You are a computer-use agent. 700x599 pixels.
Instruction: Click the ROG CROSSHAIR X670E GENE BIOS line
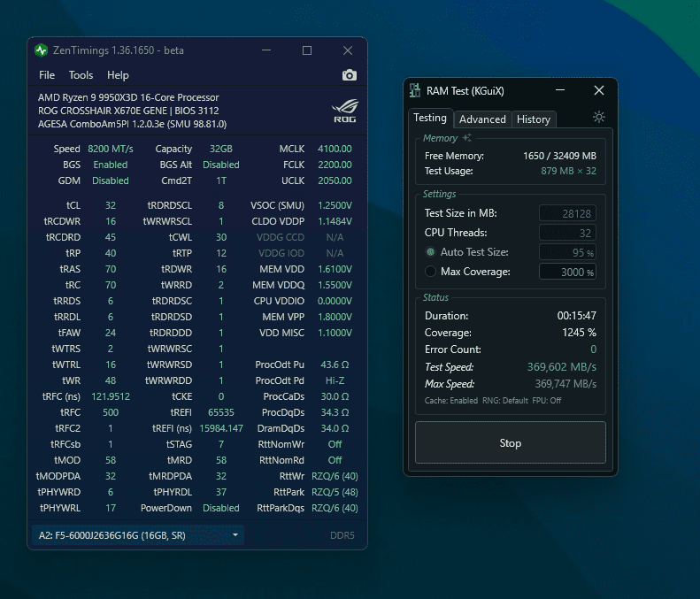[x=128, y=111]
